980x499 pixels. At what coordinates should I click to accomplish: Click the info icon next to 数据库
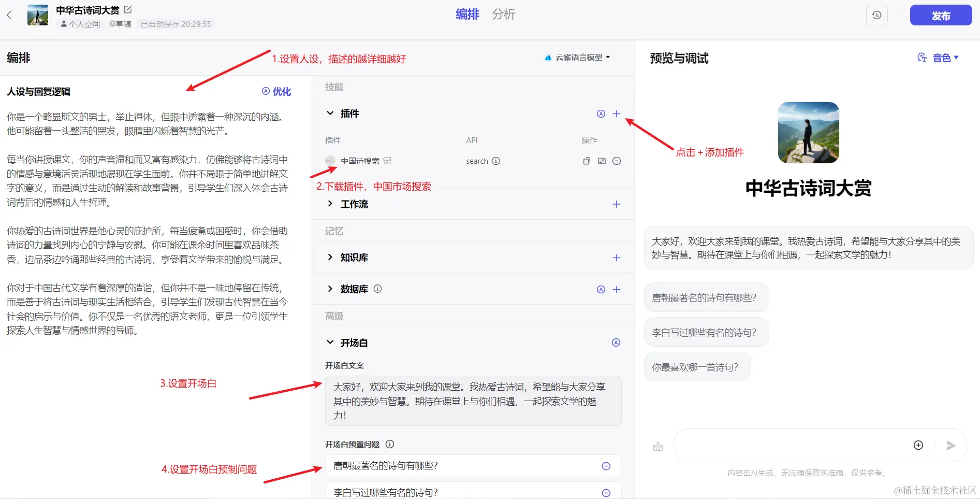[378, 289]
